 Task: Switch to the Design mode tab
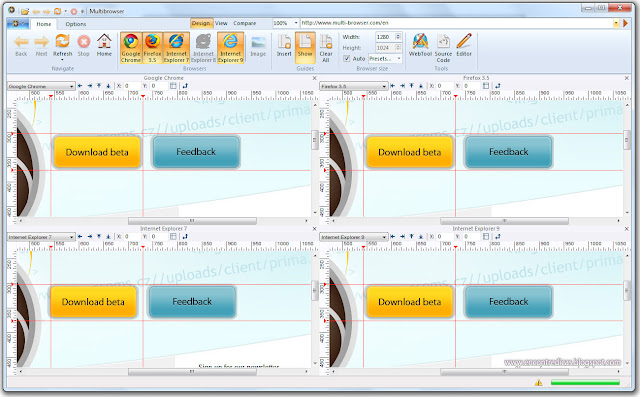coord(201,23)
